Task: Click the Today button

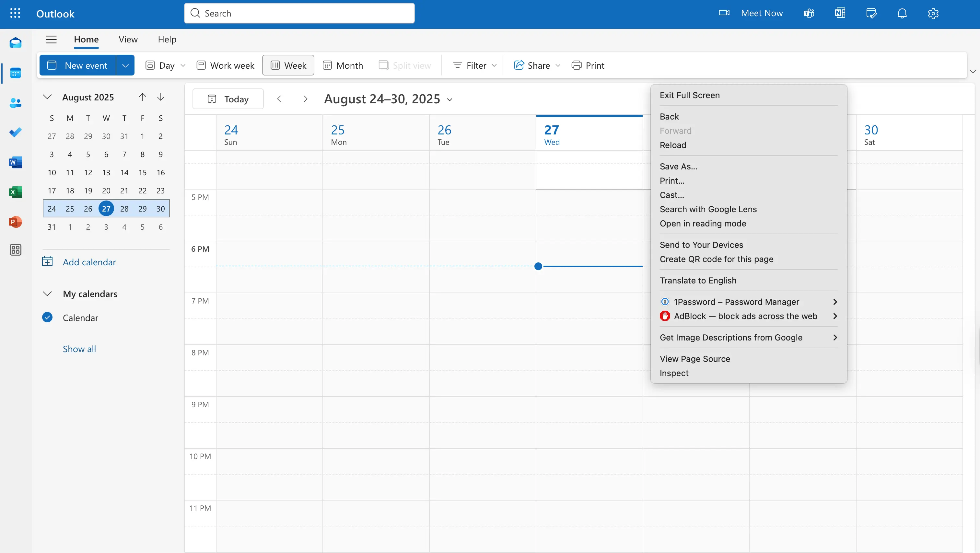Action: [228, 99]
